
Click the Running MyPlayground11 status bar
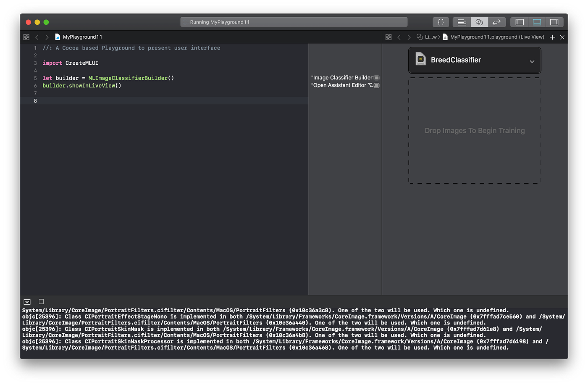[294, 22]
